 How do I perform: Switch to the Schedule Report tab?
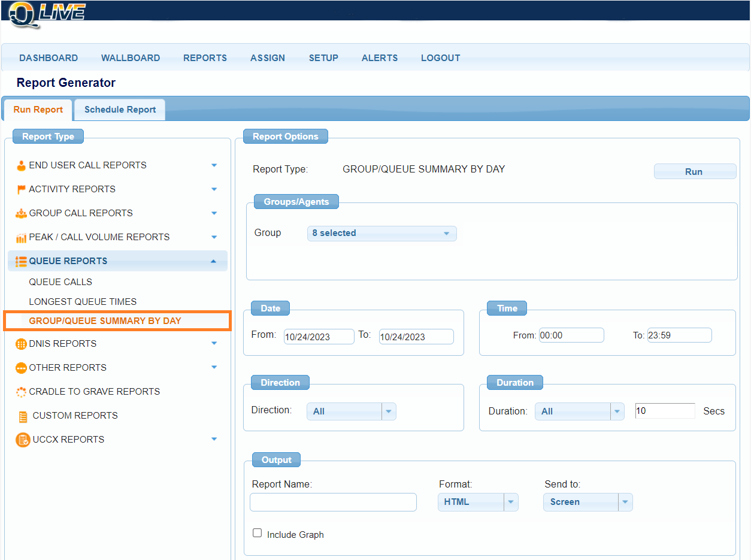coord(120,110)
